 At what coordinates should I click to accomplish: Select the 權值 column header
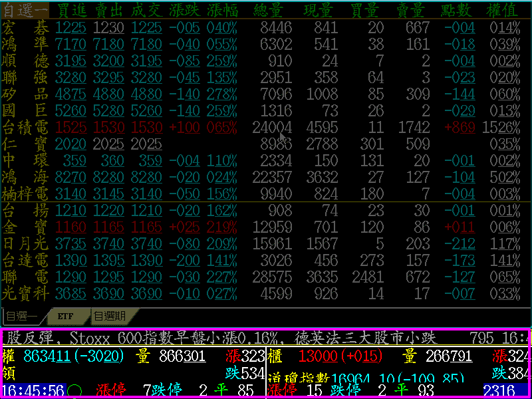point(503,9)
